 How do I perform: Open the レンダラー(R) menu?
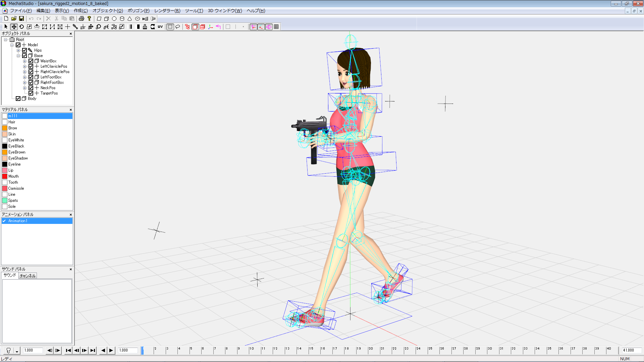[167, 11]
